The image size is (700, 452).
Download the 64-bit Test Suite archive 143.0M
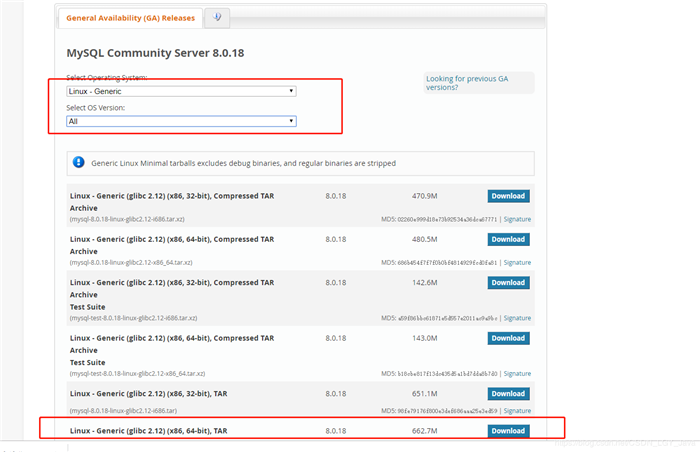tap(508, 338)
